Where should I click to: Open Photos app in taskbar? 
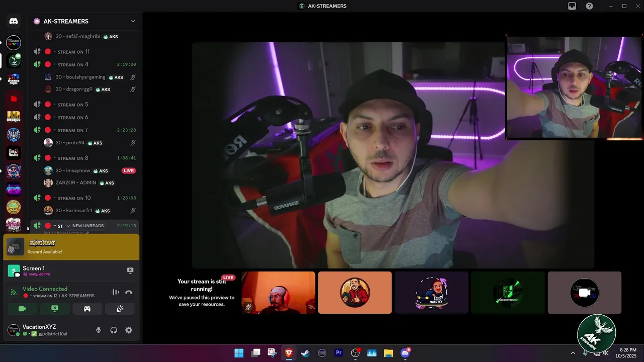(372, 353)
